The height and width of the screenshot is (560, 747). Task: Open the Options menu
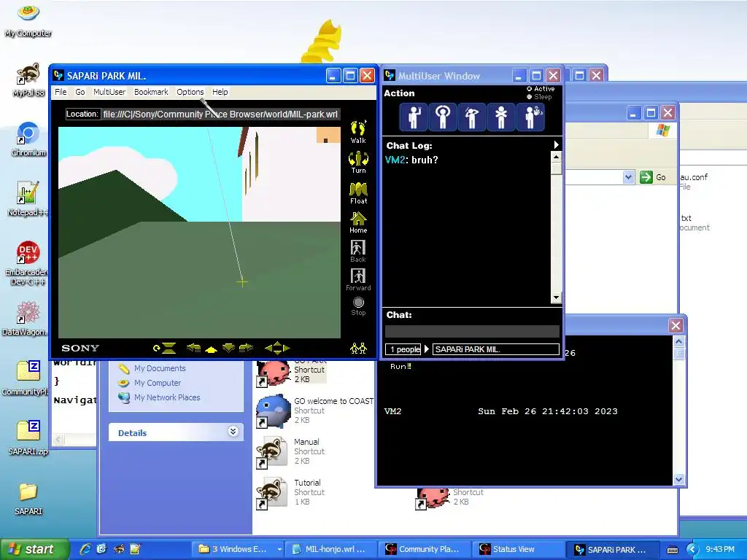coord(190,92)
